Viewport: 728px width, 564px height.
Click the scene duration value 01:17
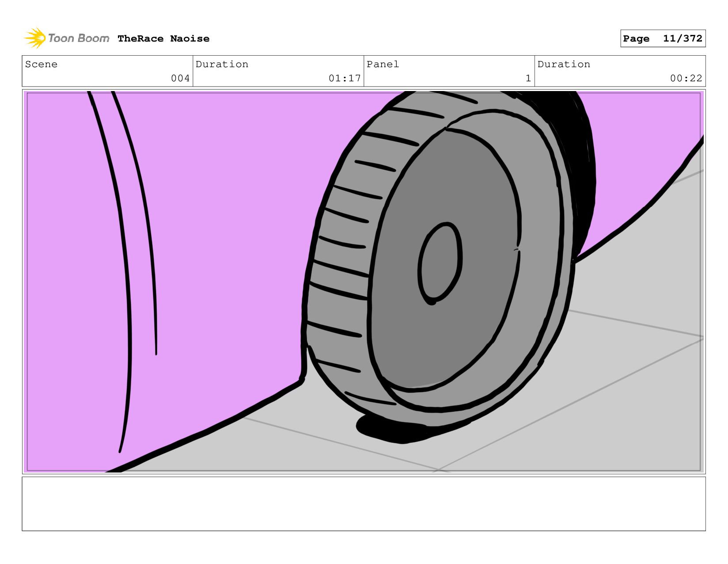coord(345,78)
